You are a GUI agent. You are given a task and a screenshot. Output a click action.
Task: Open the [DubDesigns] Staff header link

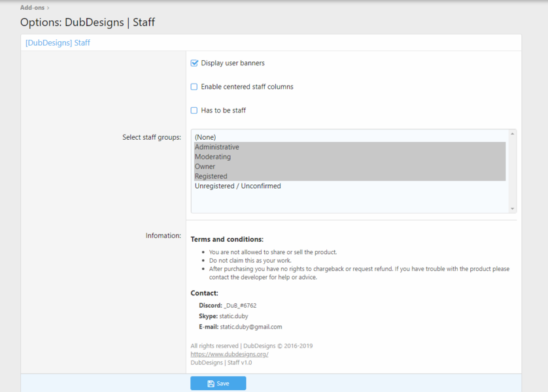click(58, 42)
